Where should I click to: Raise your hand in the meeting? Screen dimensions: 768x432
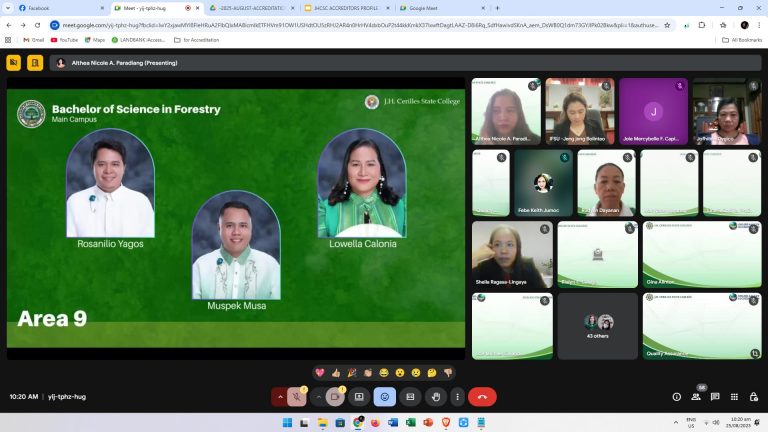pyautogui.click(x=434, y=397)
